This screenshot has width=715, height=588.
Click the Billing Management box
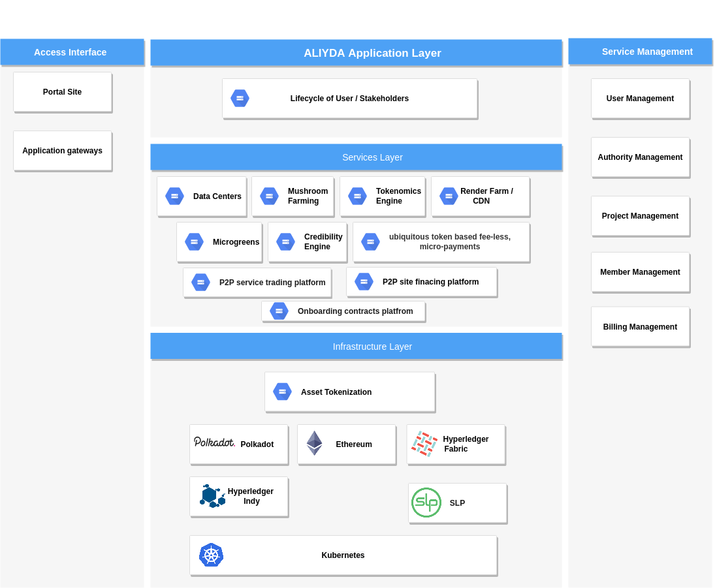click(x=640, y=327)
